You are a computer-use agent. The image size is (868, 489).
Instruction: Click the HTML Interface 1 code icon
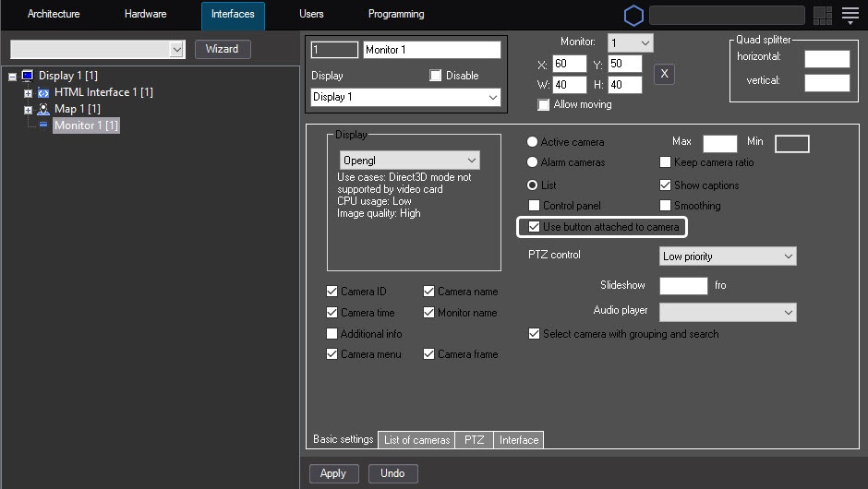tap(42, 92)
